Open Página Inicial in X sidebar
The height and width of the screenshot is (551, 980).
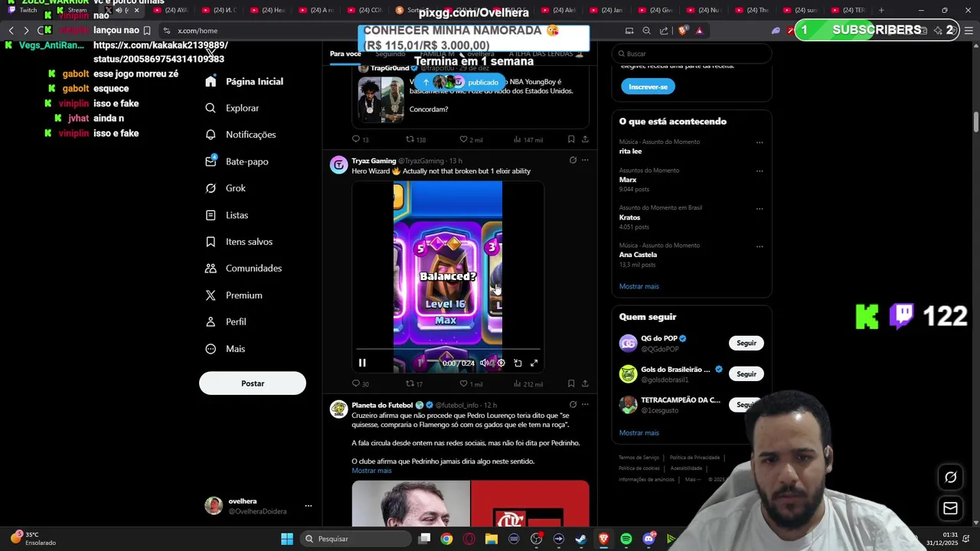245,81
